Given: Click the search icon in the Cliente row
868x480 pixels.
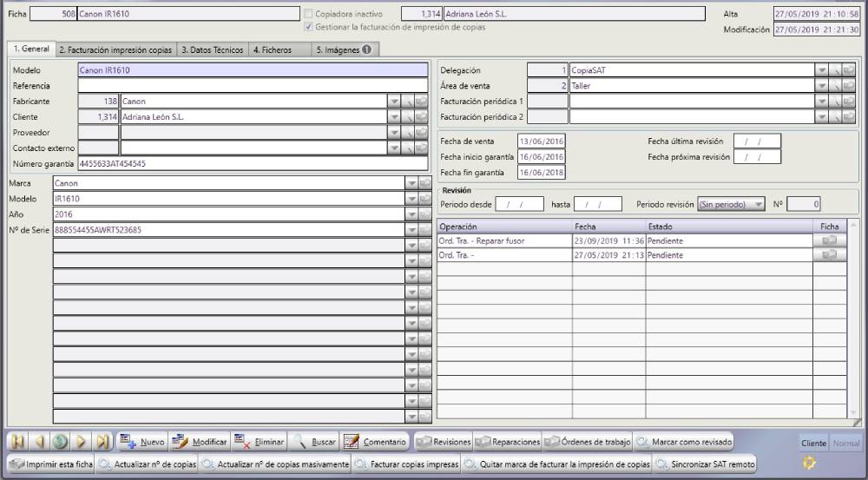Looking at the screenshot, I should tap(407, 117).
